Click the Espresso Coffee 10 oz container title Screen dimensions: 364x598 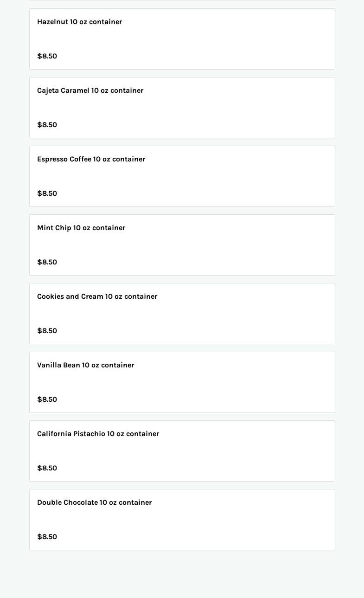click(x=91, y=159)
